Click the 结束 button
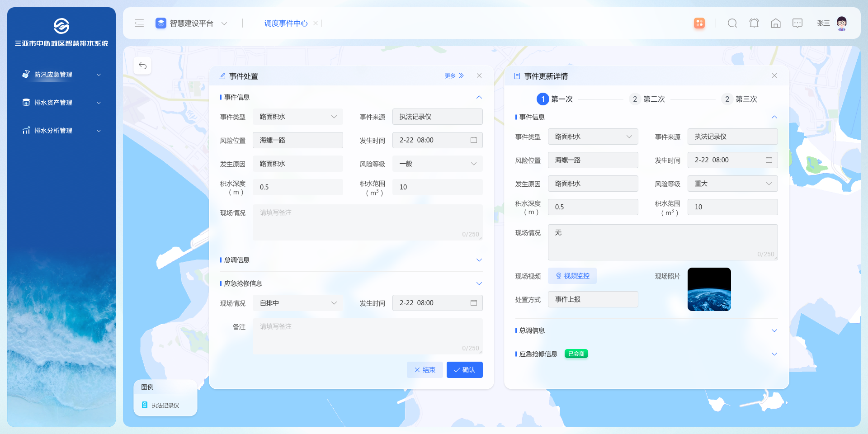This screenshot has height=434, width=868. 425,370
